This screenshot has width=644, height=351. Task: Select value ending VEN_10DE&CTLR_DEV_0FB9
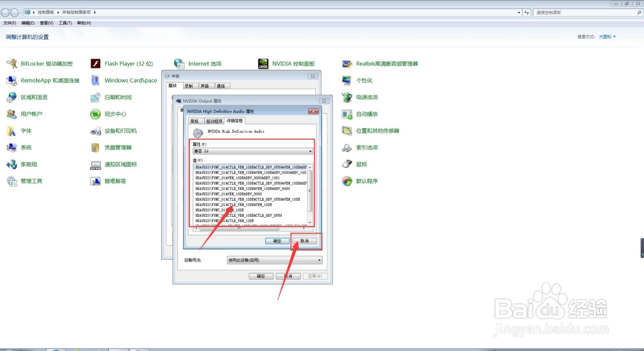239,216
